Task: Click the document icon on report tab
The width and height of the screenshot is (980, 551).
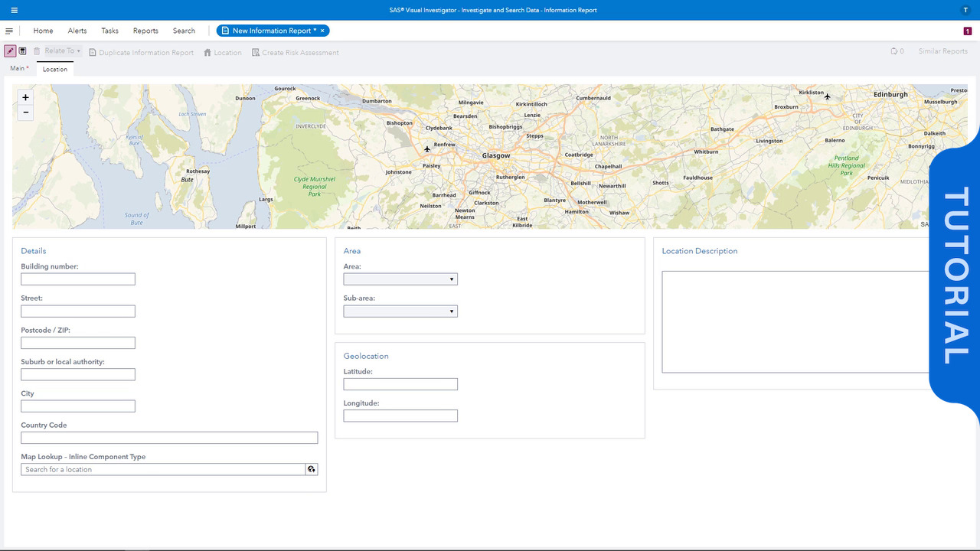Action: click(225, 31)
